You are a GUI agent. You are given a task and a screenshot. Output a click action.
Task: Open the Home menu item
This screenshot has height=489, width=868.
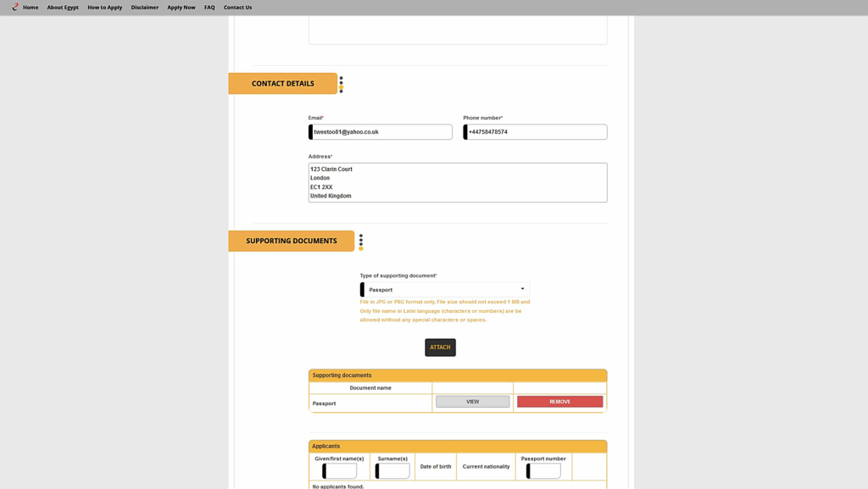[x=31, y=8]
